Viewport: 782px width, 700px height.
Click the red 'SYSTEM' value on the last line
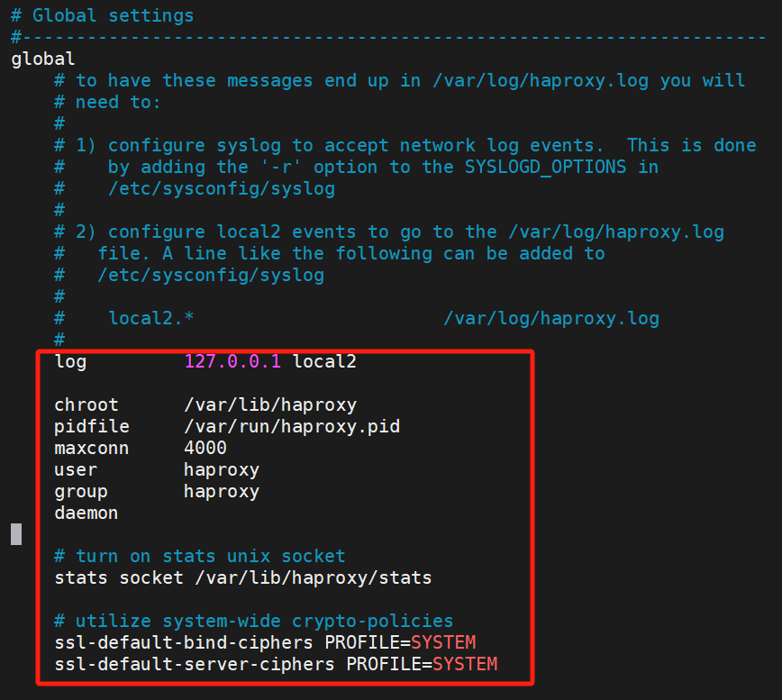tap(468, 664)
